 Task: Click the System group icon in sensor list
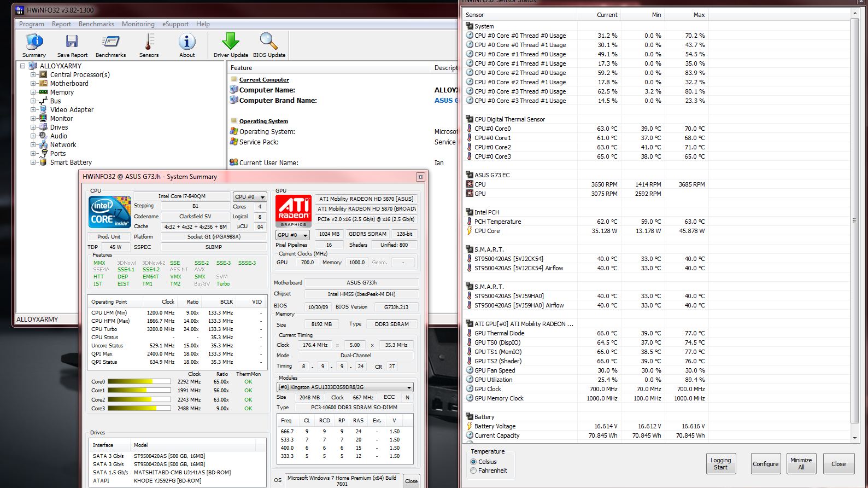point(470,26)
